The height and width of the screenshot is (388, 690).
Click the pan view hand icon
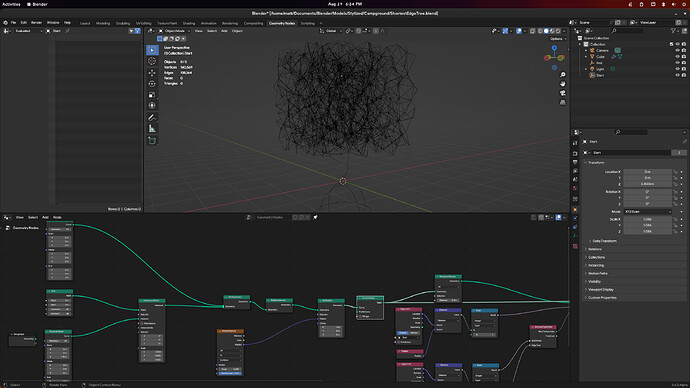[x=562, y=84]
